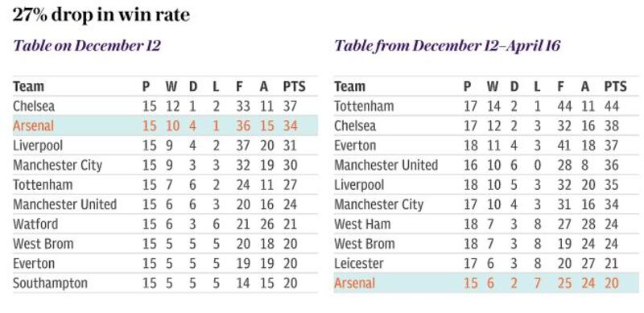The width and height of the screenshot is (644, 313).
Task: Click the highlighted Arsenal row in right table
Action: coord(486,283)
